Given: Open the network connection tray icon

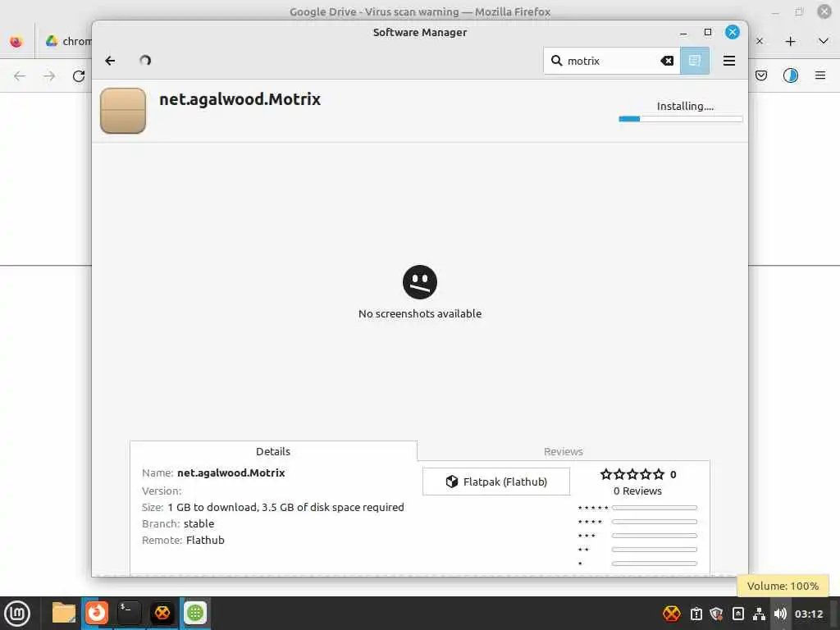Looking at the screenshot, I should 759,614.
